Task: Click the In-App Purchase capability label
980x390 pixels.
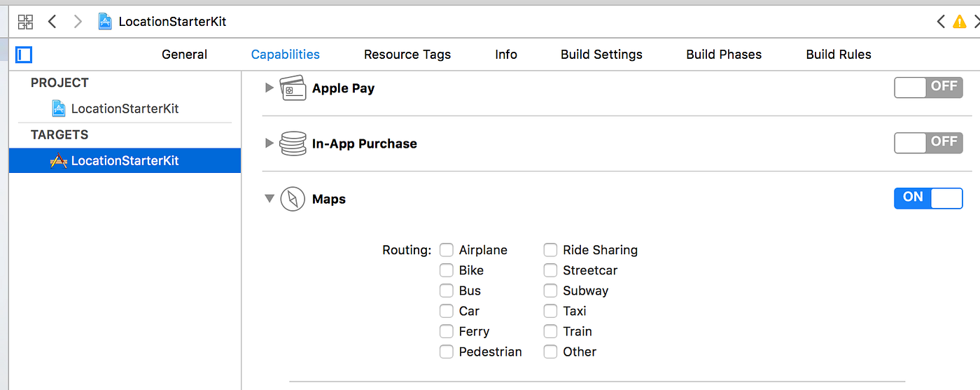Action: (365, 144)
